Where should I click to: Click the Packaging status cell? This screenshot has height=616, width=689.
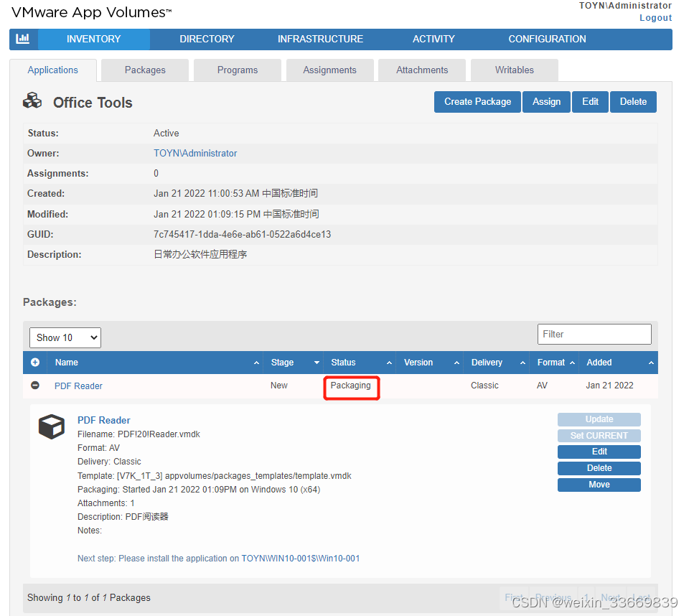click(351, 386)
